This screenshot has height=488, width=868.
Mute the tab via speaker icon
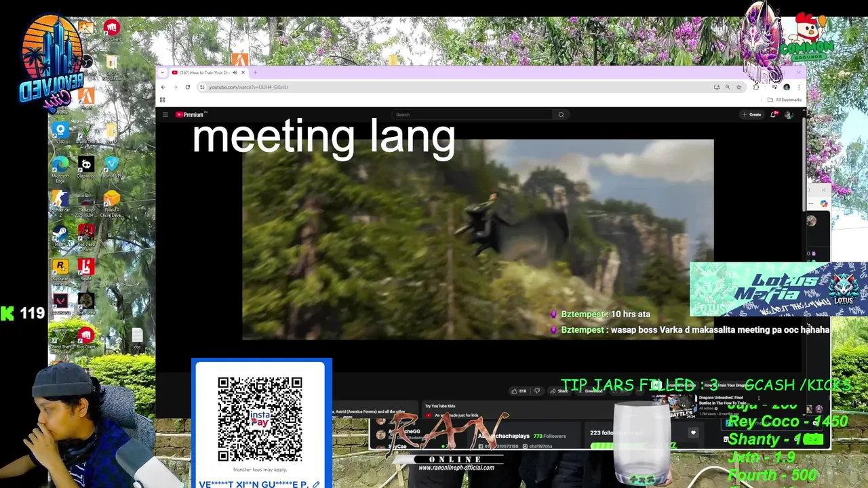(235, 73)
